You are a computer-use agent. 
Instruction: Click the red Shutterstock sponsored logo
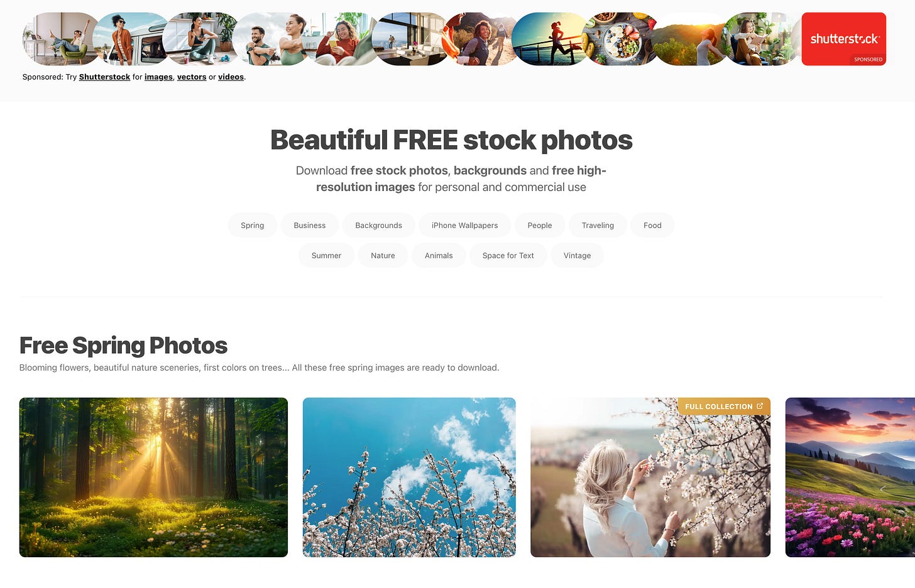tap(843, 39)
